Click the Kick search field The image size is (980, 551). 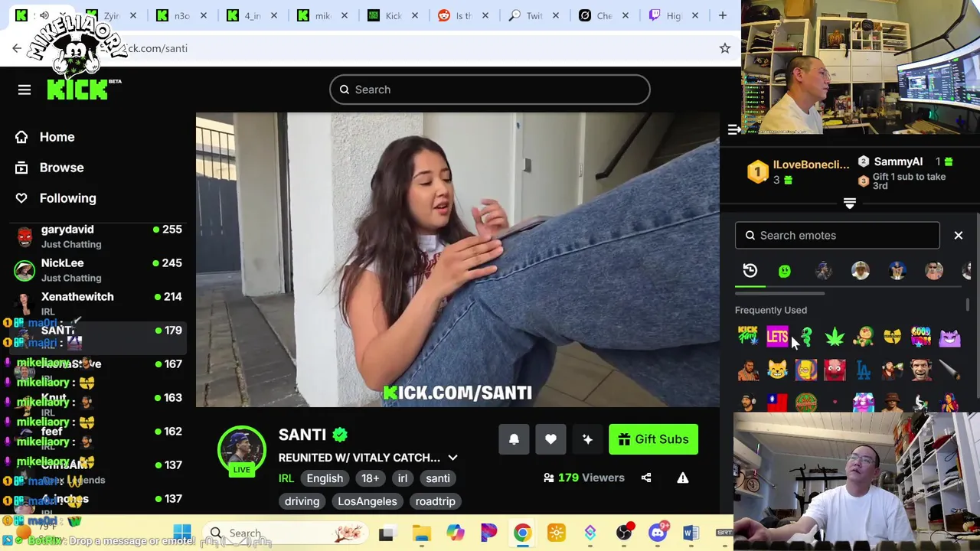[x=490, y=90]
